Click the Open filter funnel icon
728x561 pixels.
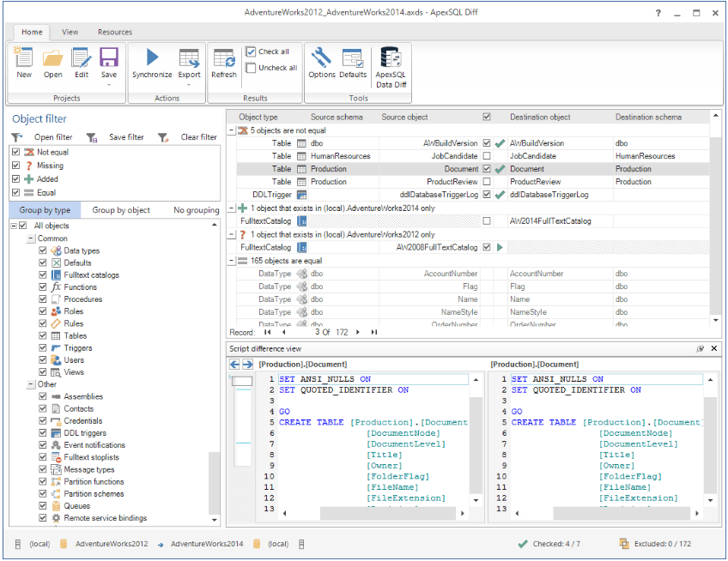click(x=17, y=137)
